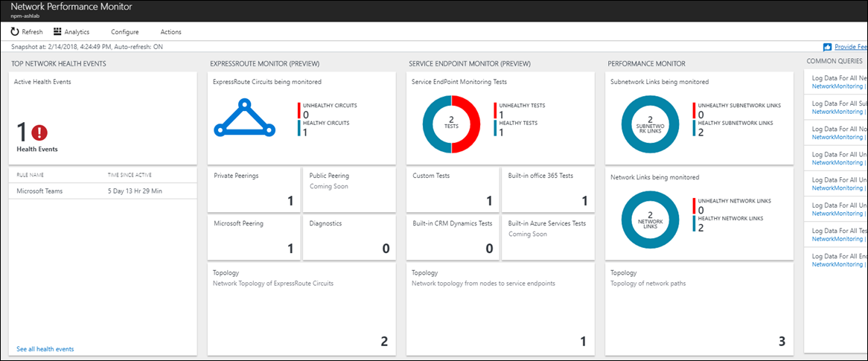The height and width of the screenshot is (361, 868).
Task: Open the Actions menu
Action: pos(170,32)
